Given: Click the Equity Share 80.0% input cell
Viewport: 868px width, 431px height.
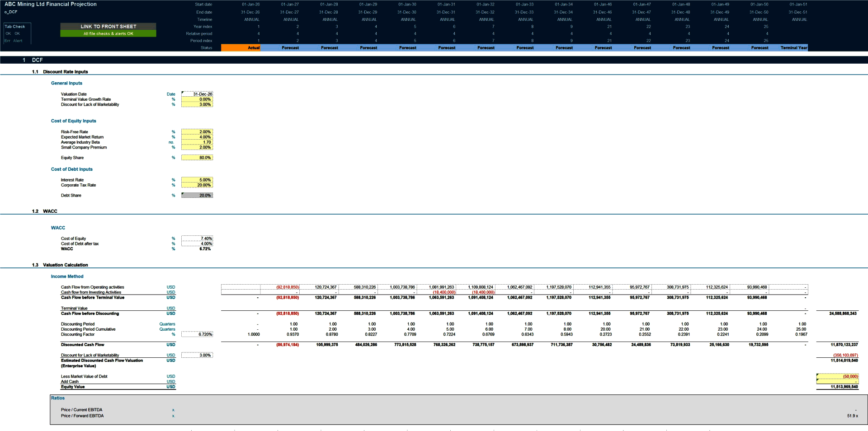Looking at the screenshot, I should pyautogui.click(x=197, y=157).
